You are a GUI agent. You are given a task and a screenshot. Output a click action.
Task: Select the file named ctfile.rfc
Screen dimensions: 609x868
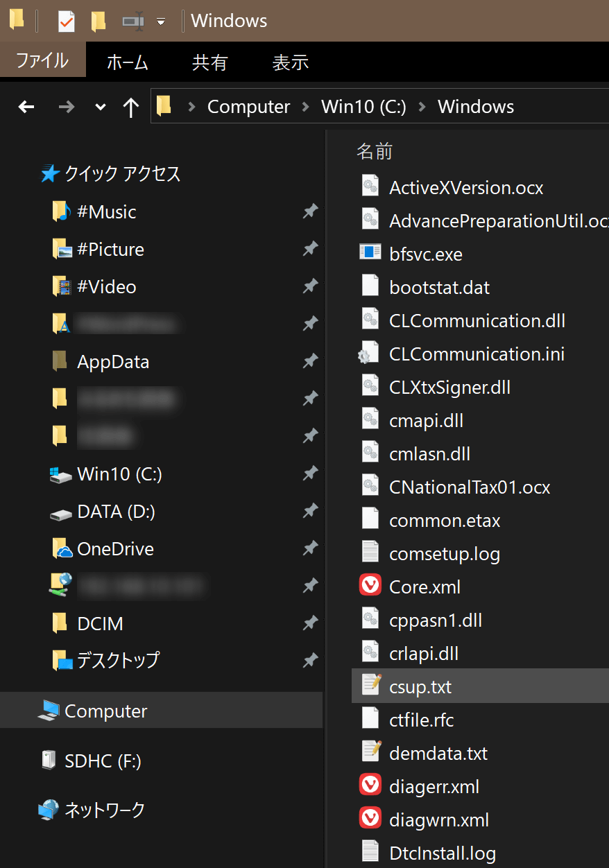tap(422, 720)
